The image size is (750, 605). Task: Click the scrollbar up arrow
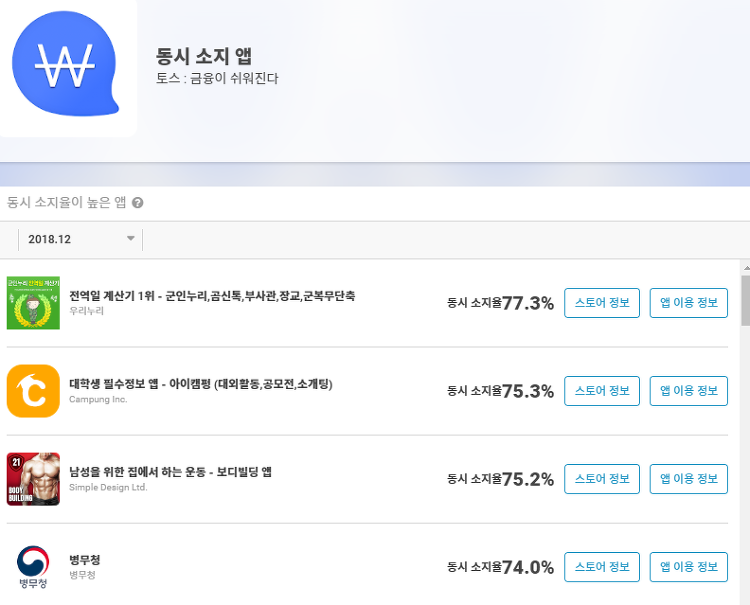745,267
